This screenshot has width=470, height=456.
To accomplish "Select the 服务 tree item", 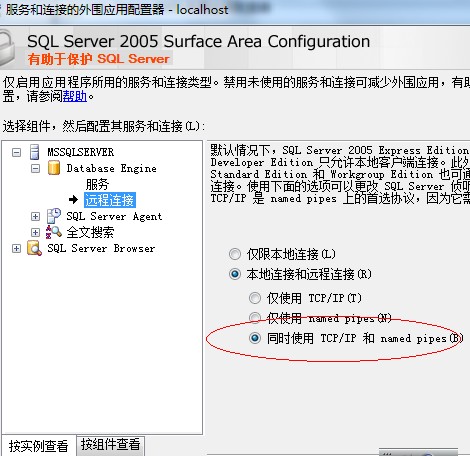I will 97,184.
